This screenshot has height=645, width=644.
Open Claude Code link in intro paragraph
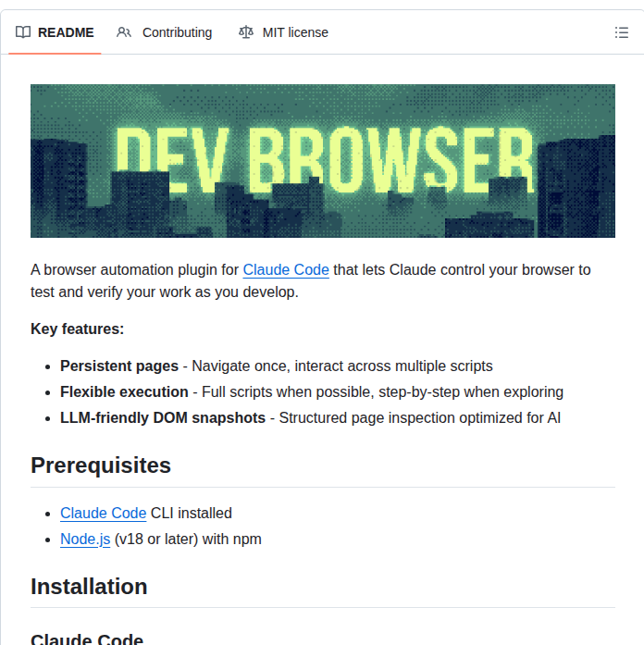(x=286, y=270)
